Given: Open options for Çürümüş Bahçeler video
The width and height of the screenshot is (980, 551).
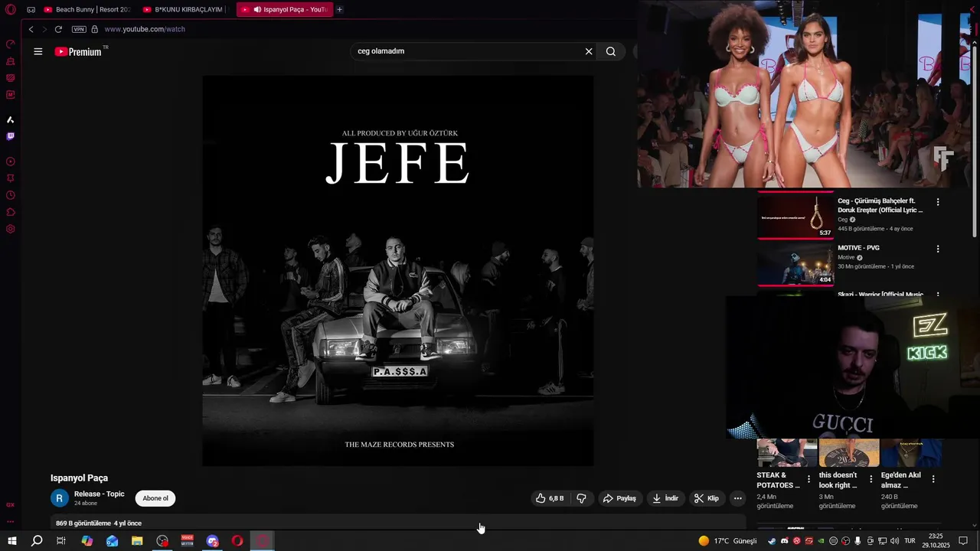Looking at the screenshot, I should (x=938, y=202).
